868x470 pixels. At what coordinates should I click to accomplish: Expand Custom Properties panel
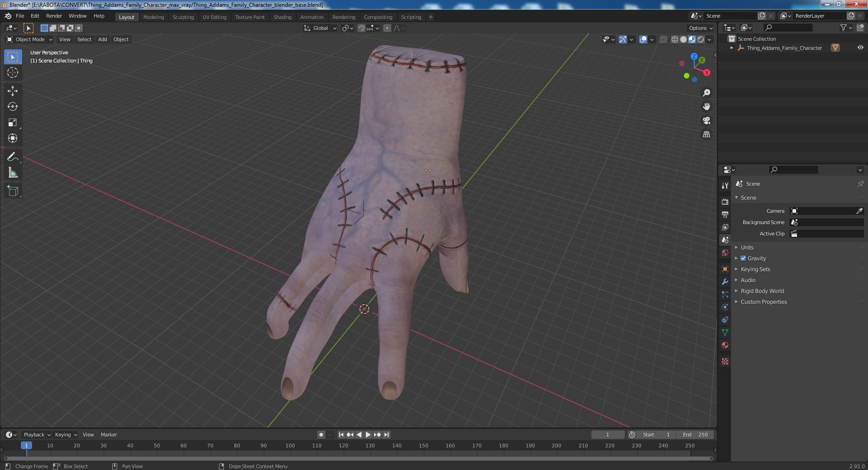click(x=764, y=302)
